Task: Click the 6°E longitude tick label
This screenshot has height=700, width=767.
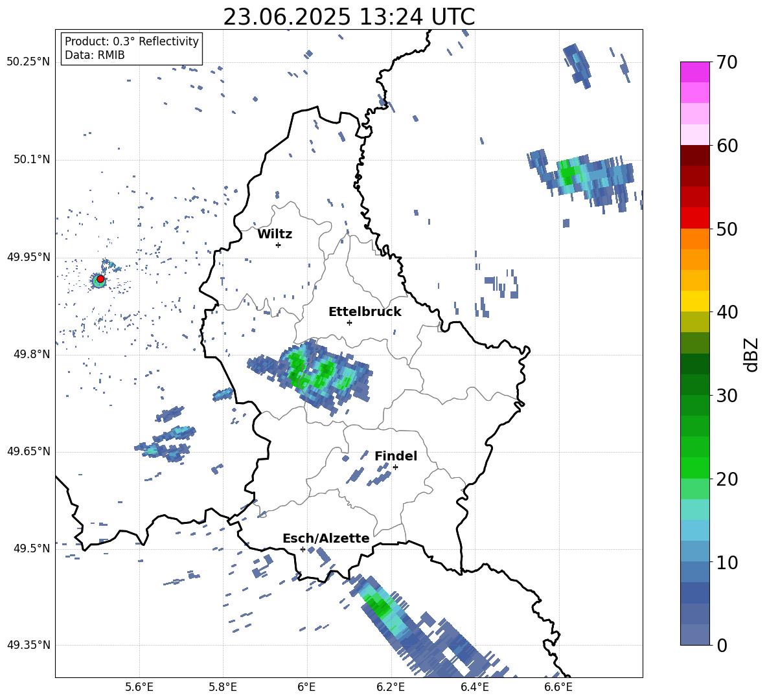Action: (306, 687)
